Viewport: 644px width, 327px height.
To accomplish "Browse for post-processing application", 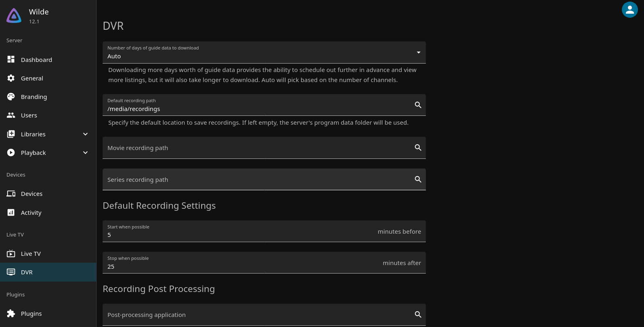I will click(418, 315).
